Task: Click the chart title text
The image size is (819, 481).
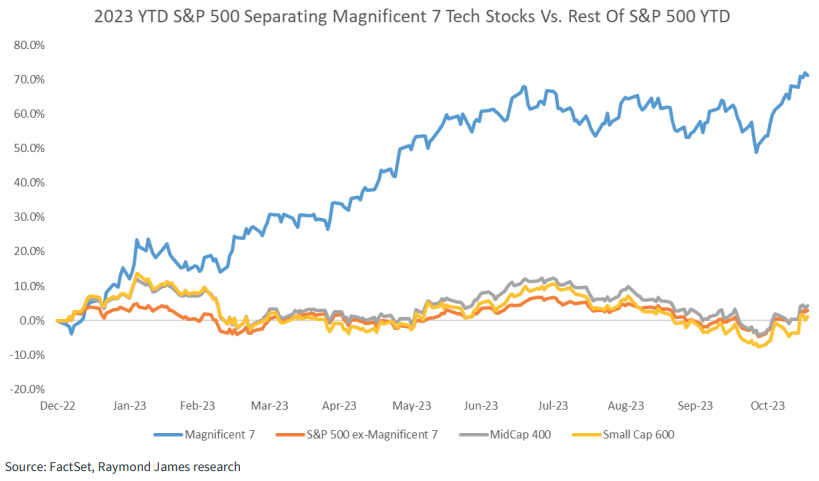Action: [x=410, y=17]
